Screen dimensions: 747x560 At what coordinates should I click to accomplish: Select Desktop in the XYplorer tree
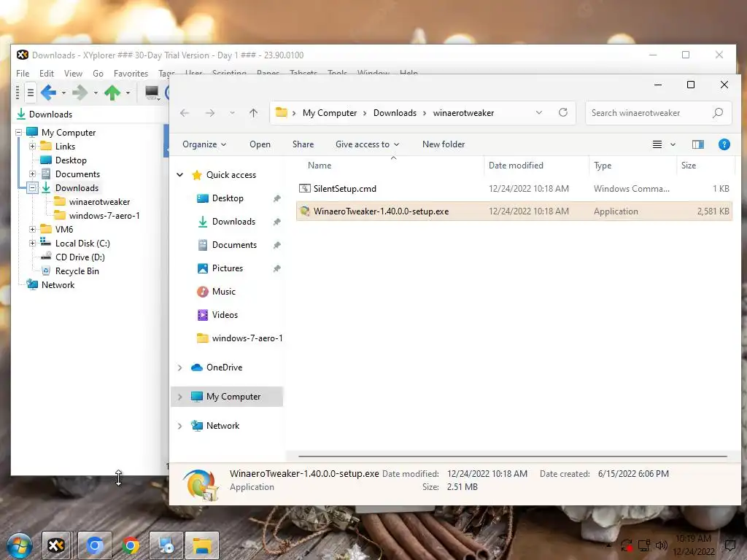coord(71,160)
